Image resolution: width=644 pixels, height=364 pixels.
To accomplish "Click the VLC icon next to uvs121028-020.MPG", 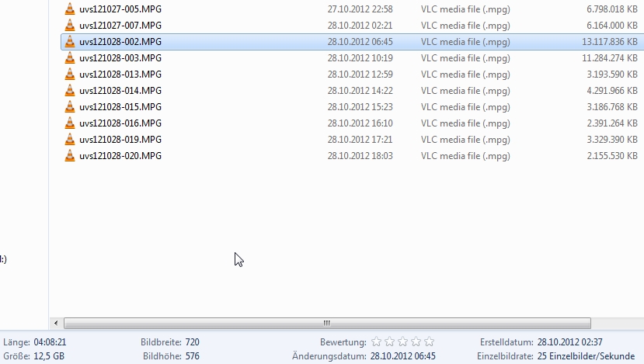I will point(70,156).
